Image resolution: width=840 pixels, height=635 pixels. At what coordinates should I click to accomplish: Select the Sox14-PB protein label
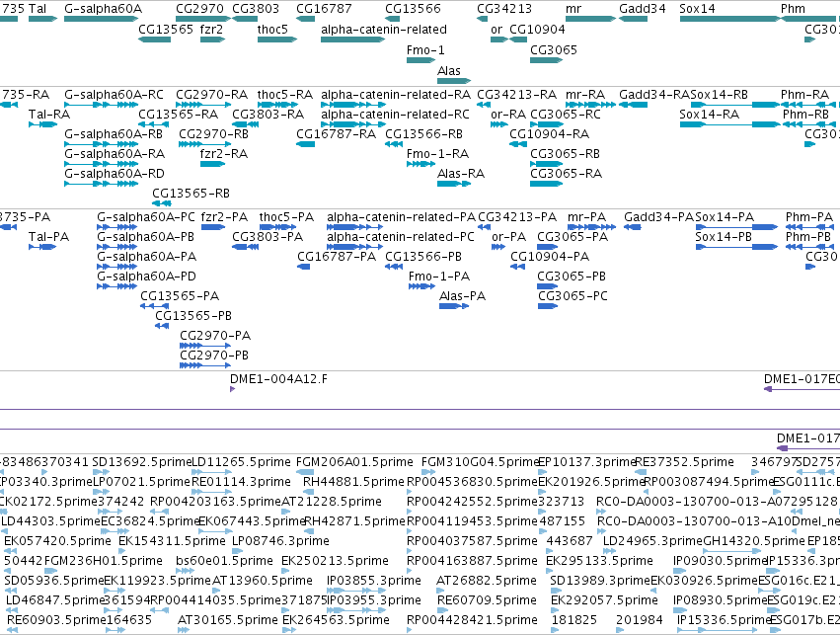coord(724,237)
